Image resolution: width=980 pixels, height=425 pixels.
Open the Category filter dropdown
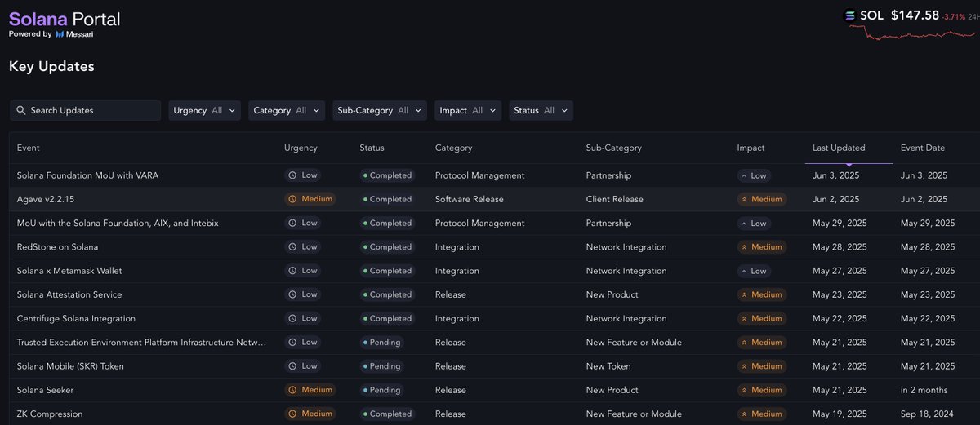coord(287,110)
